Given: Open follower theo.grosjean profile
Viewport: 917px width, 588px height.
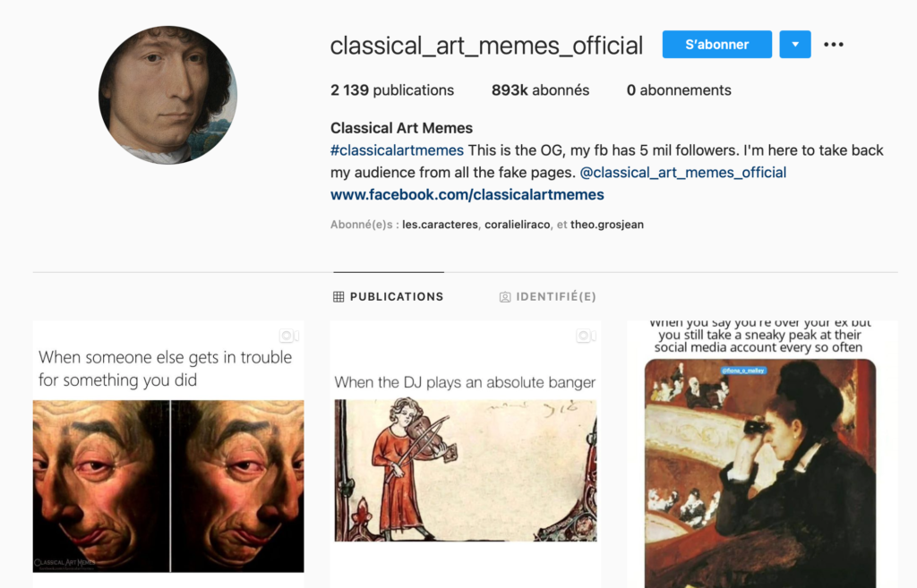Looking at the screenshot, I should point(607,225).
